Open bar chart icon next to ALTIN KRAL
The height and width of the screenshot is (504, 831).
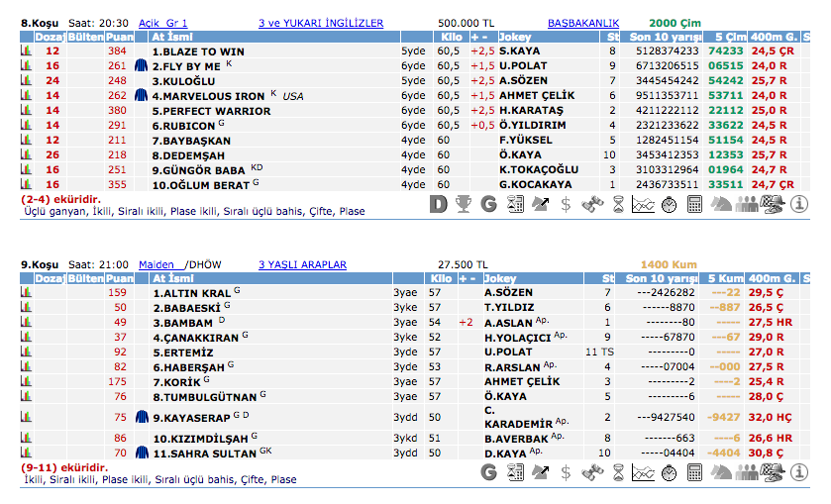[26, 292]
